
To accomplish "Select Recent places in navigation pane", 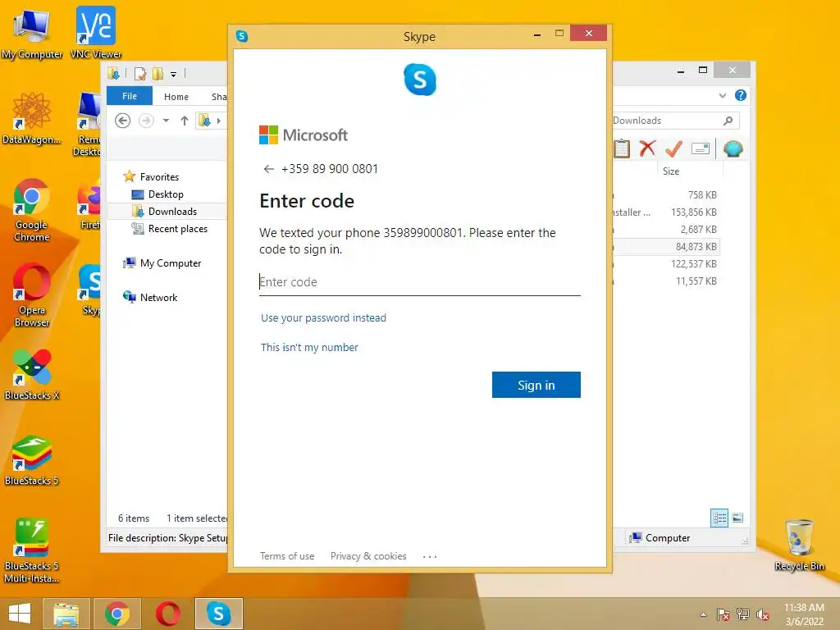I will pos(177,229).
